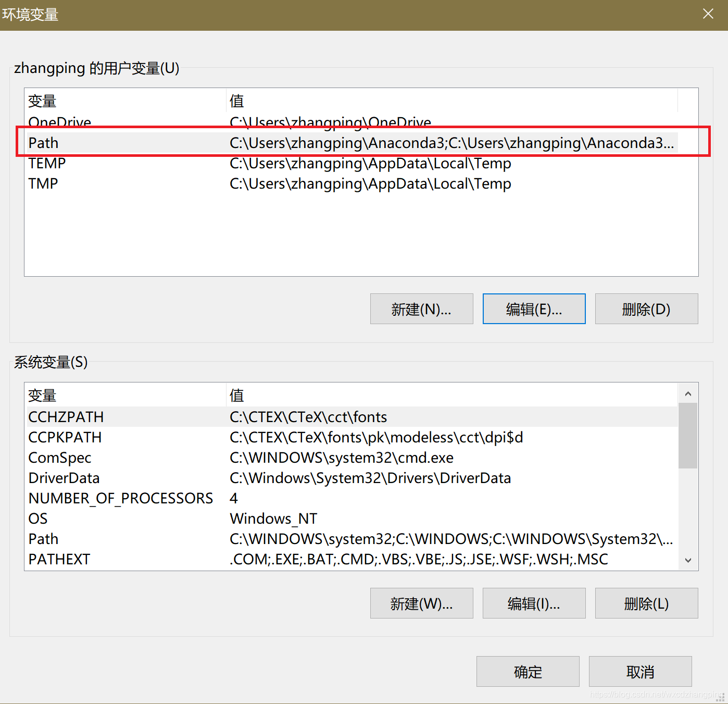The image size is (728, 704).
Task: Select the system Path variable row
Action: tap(352, 539)
